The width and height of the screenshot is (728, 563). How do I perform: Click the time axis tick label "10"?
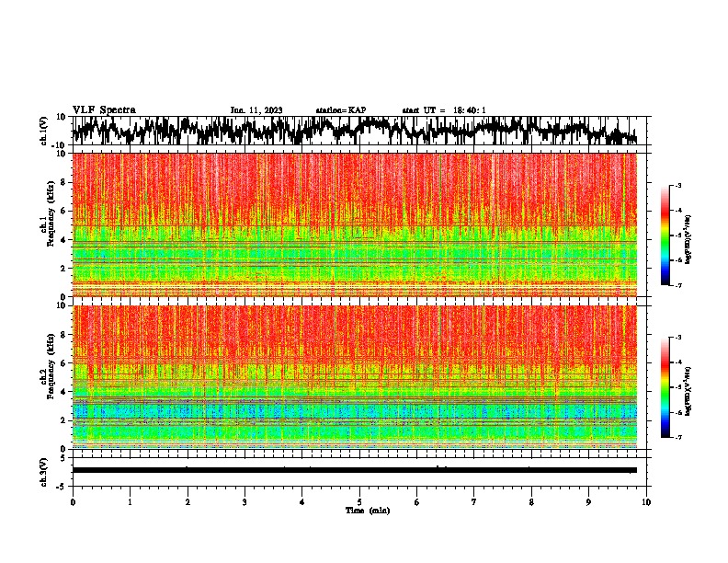point(646,502)
